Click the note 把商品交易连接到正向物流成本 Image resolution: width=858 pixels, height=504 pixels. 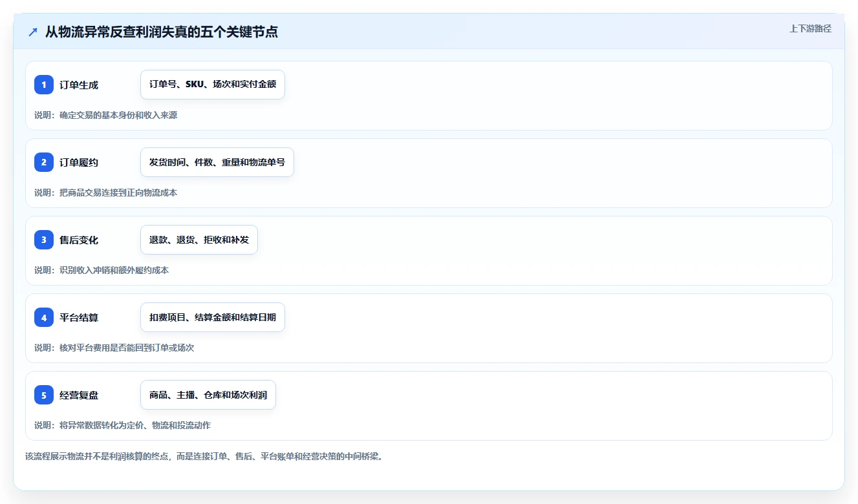point(118,193)
